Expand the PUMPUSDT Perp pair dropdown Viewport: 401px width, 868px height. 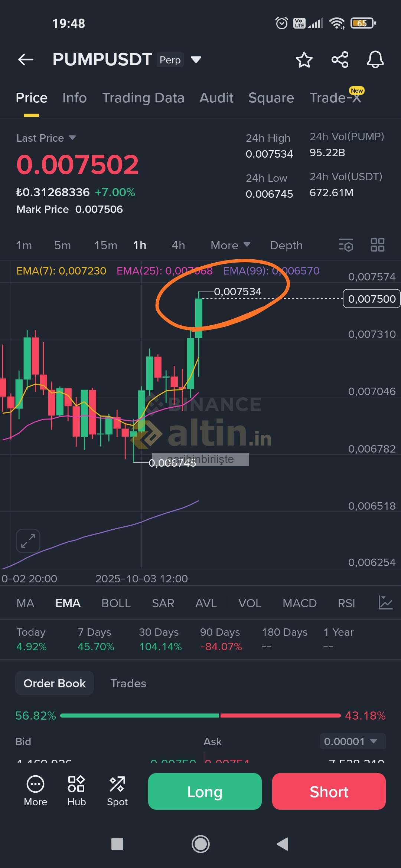(196, 59)
